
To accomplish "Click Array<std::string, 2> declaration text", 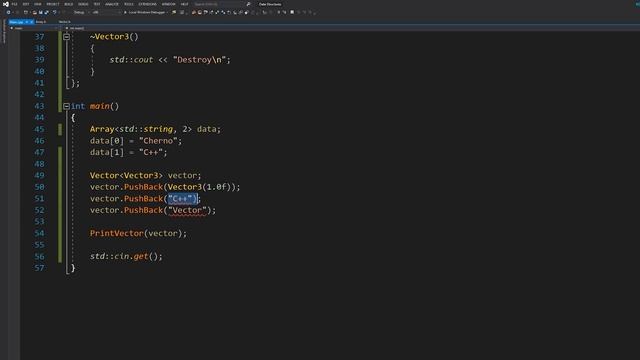I will 155,129.
